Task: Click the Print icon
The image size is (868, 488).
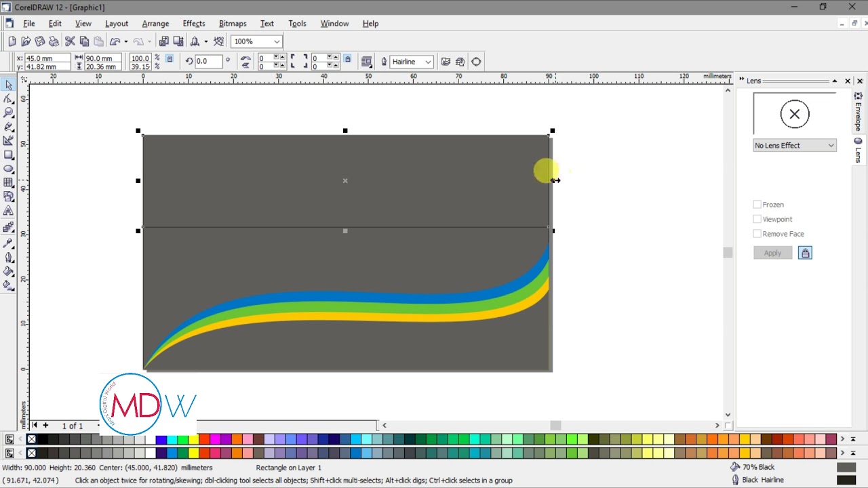Action: (54, 41)
